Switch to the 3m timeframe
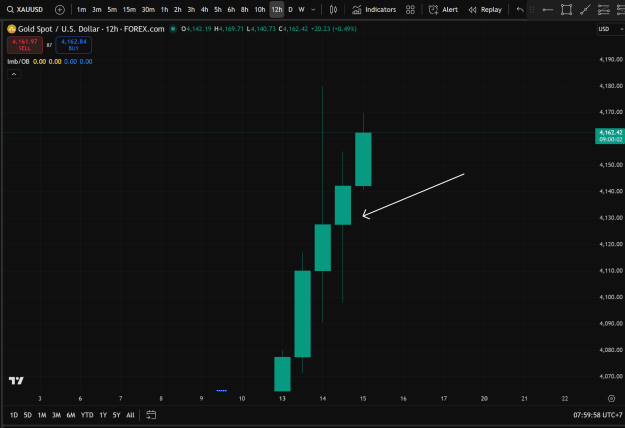625x428 pixels. [x=96, y=10]
